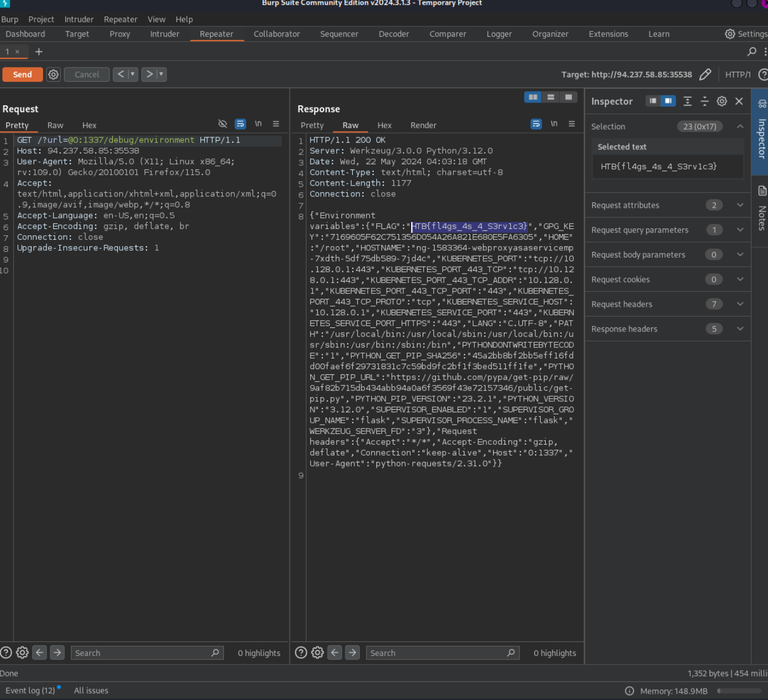Open Request search settings gear
Screen dimensions: 768x700
[x=22, y=652]
